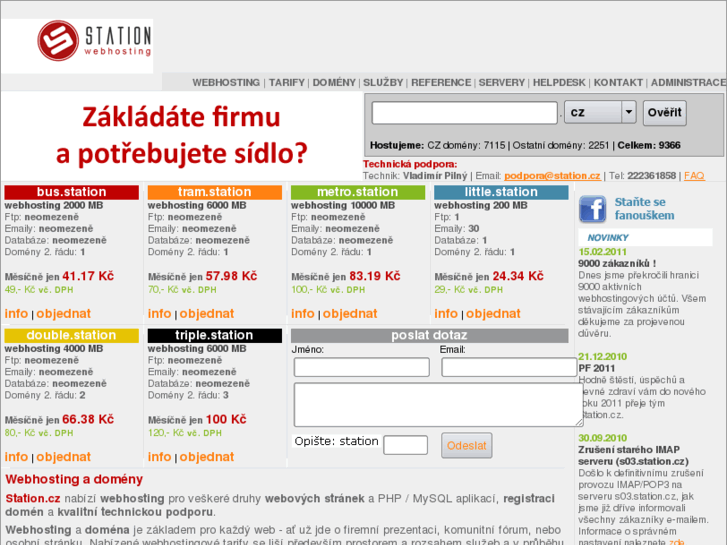Click objednat for bus.station plan

64,314
